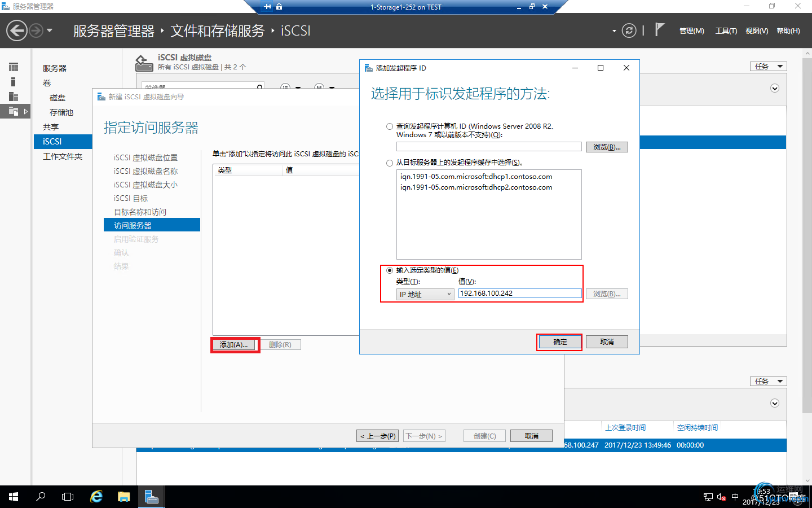Click the lock icon on the VM connection bar
This screenshot has width=812, height=508.
point(279,7)
